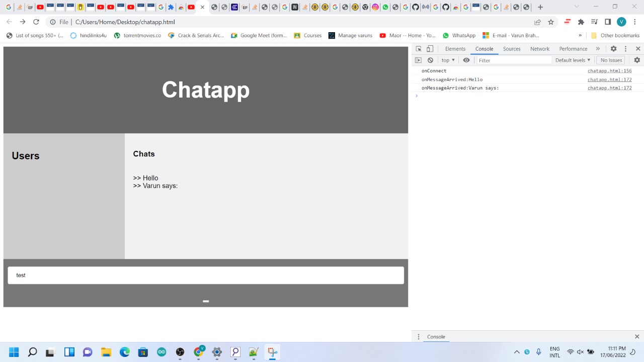The width and height of the screenshot is (644, 362).
Task: Clear the console
Action: click(x=430, y=60)
